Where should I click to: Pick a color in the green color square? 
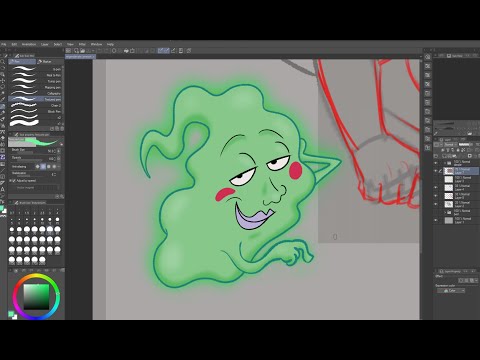(36, 296)
